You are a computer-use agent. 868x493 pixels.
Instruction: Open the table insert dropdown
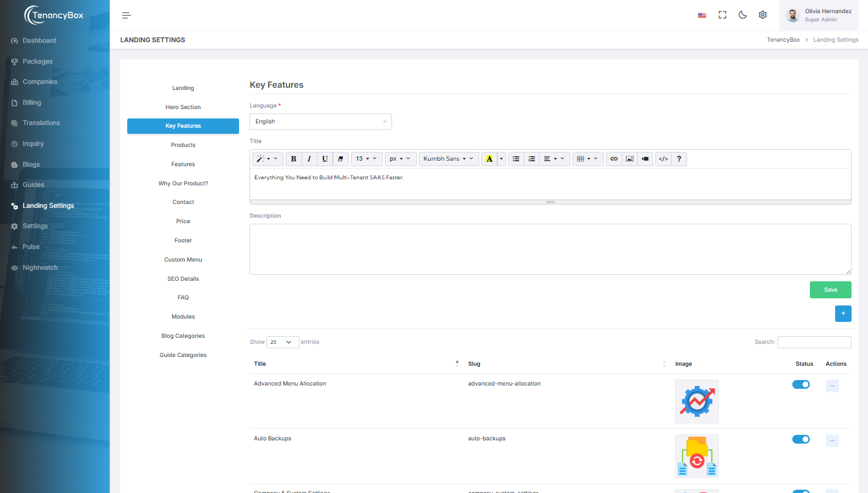point(588,159)
